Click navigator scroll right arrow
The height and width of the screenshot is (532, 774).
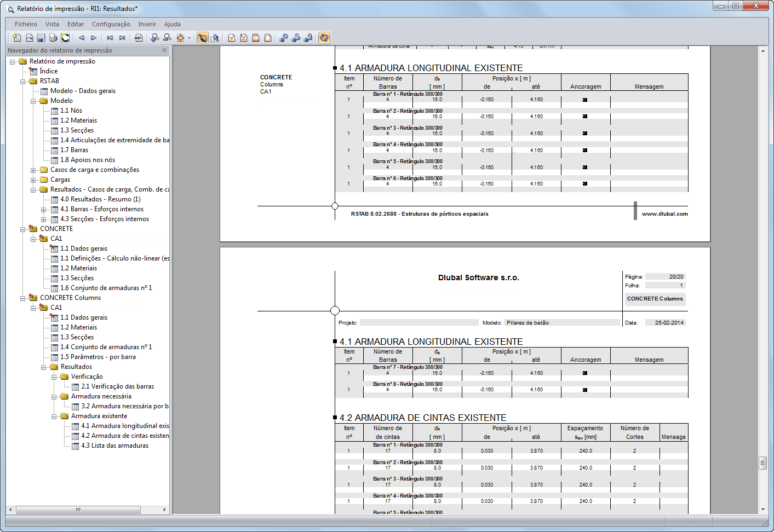coord(164,510)
